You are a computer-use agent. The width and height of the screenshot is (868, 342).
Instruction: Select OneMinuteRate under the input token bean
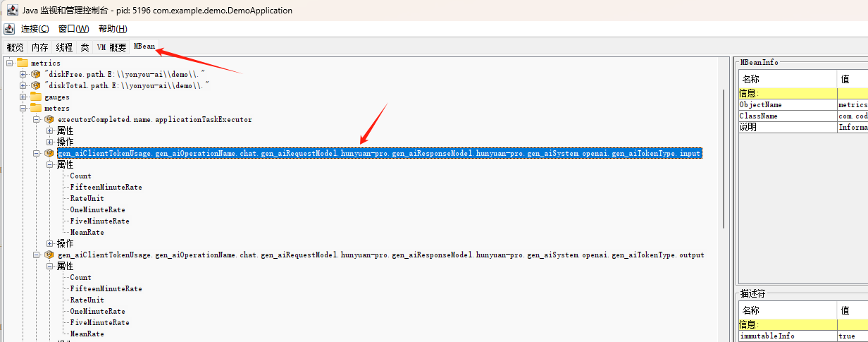[98, 209]
